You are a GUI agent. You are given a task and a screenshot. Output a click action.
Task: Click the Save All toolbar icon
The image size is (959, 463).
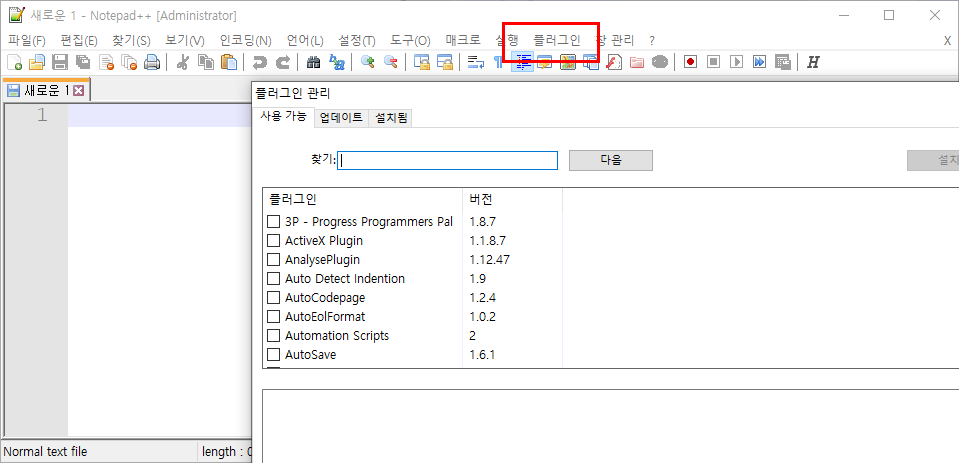83,62
